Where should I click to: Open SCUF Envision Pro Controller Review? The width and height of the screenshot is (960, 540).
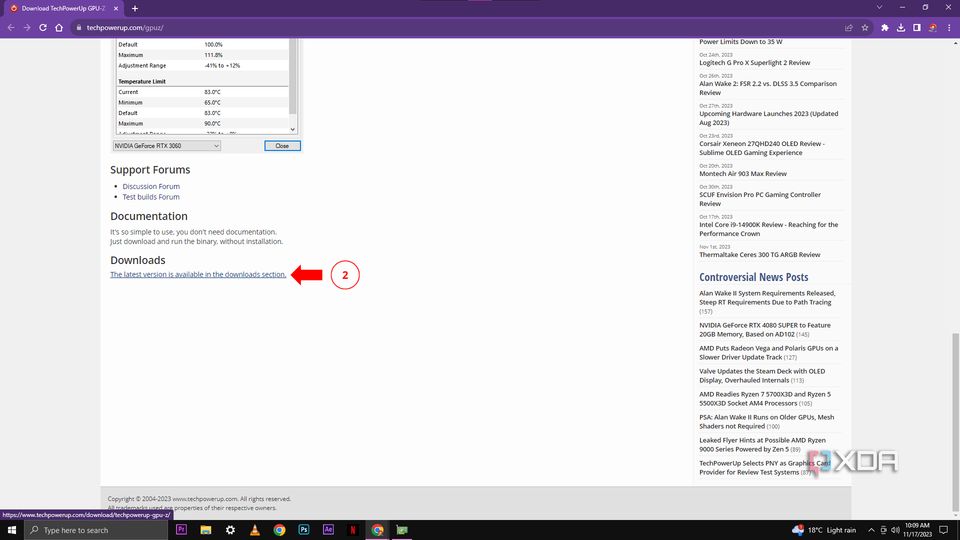click(760, 199)
